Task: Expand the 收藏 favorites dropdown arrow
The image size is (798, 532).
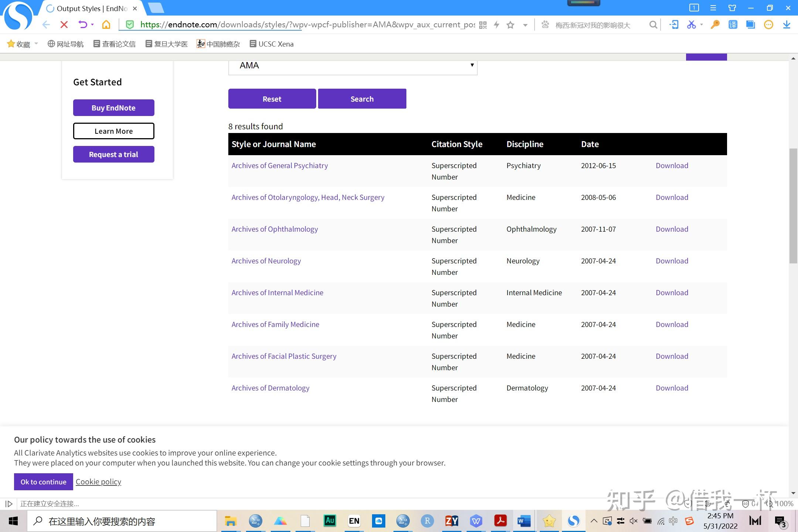Action: click(x=36, y=44)
